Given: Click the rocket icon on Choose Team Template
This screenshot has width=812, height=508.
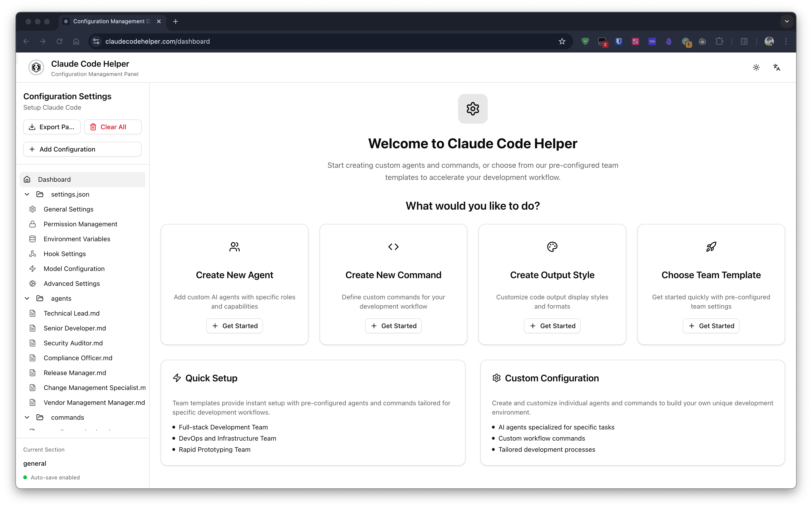Looking at the screenshot, I should 711,247.
